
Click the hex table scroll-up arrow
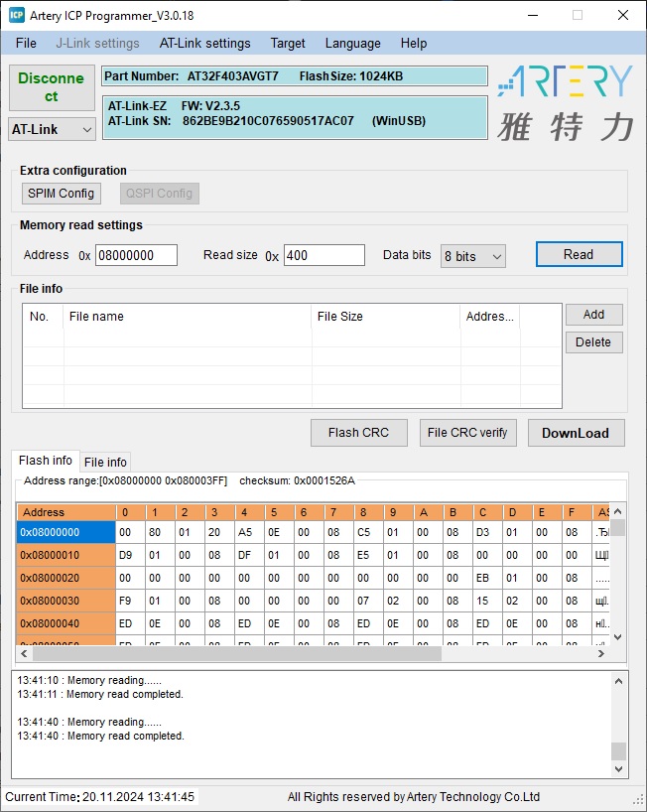617,511
